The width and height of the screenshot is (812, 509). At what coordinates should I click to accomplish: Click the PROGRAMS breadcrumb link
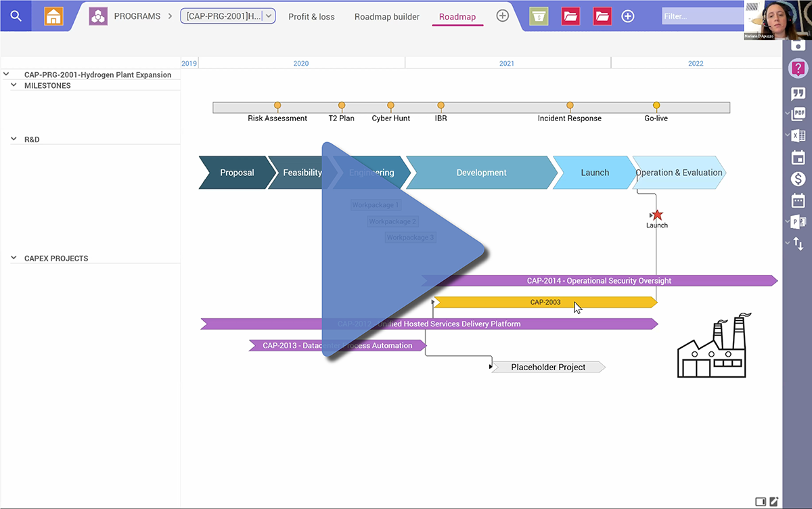[x=137, y=16]
